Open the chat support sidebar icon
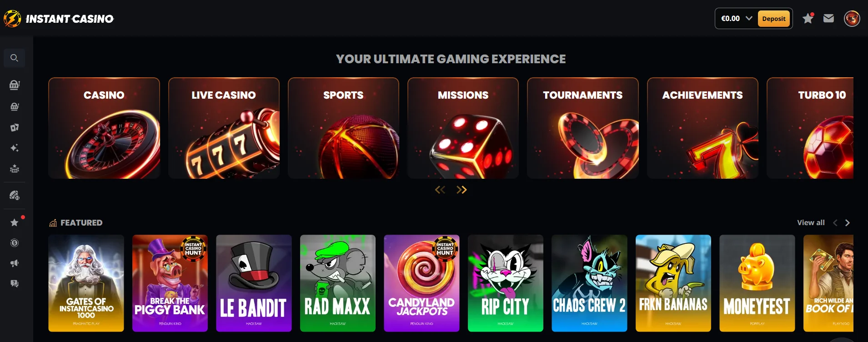 point(15,284)
